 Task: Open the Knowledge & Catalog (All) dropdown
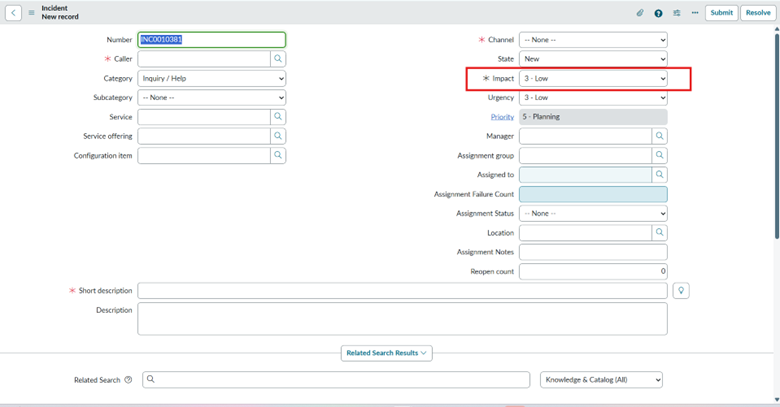point(601,380)
